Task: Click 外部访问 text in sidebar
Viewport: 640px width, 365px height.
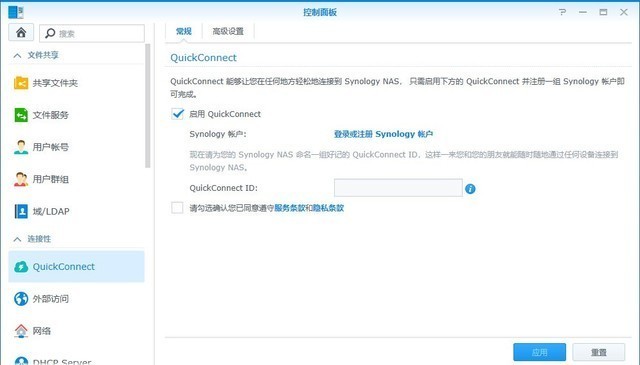Action: point(51,299)
